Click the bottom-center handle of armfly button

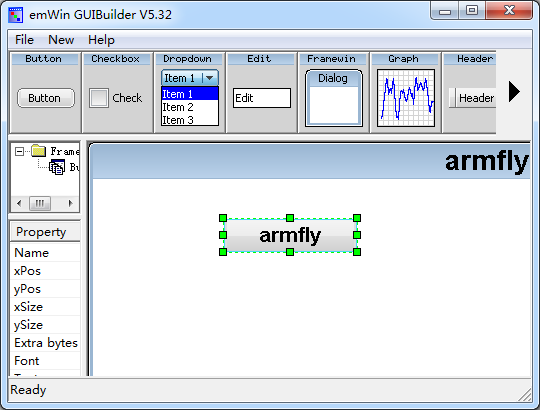[290, 252]
